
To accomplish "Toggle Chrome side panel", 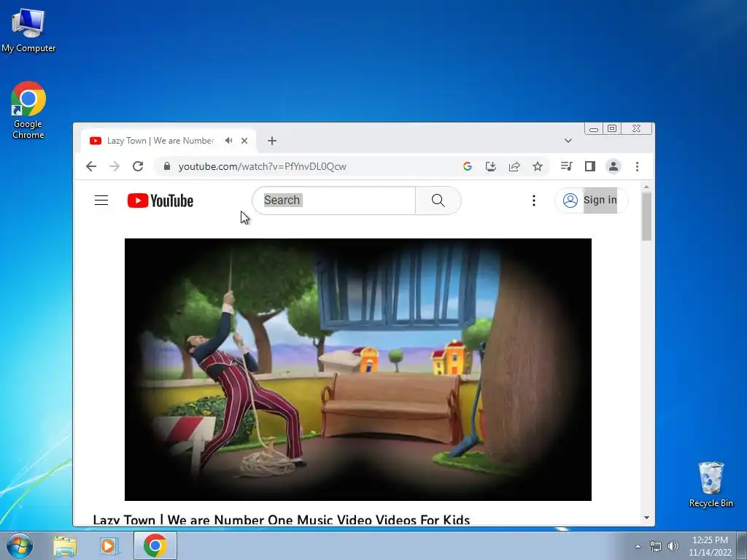I will click(589, 166).
